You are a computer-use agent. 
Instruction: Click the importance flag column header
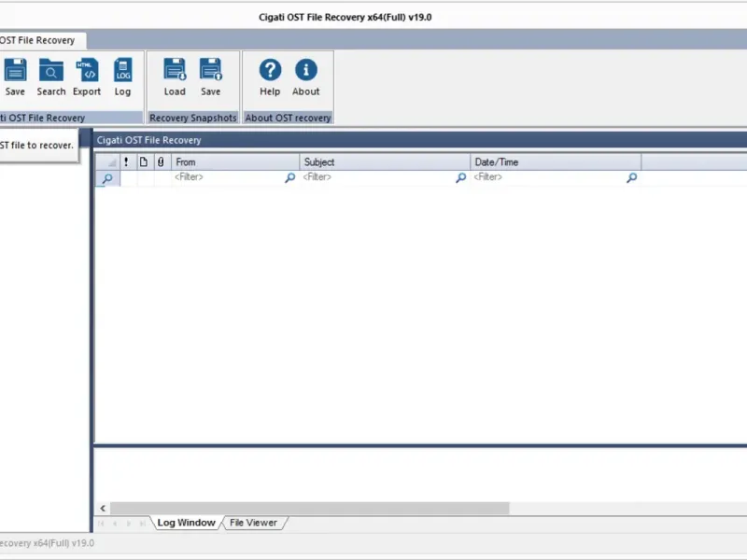tap(126, 161)
